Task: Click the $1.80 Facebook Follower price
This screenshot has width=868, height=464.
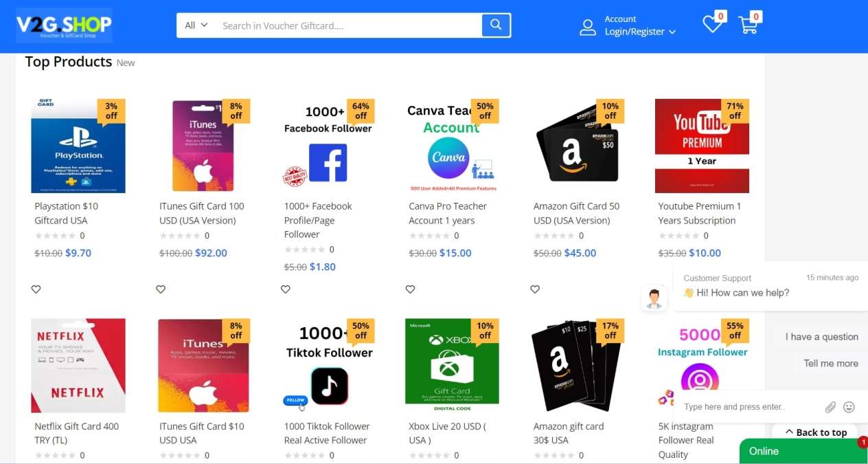Action: 323,267
